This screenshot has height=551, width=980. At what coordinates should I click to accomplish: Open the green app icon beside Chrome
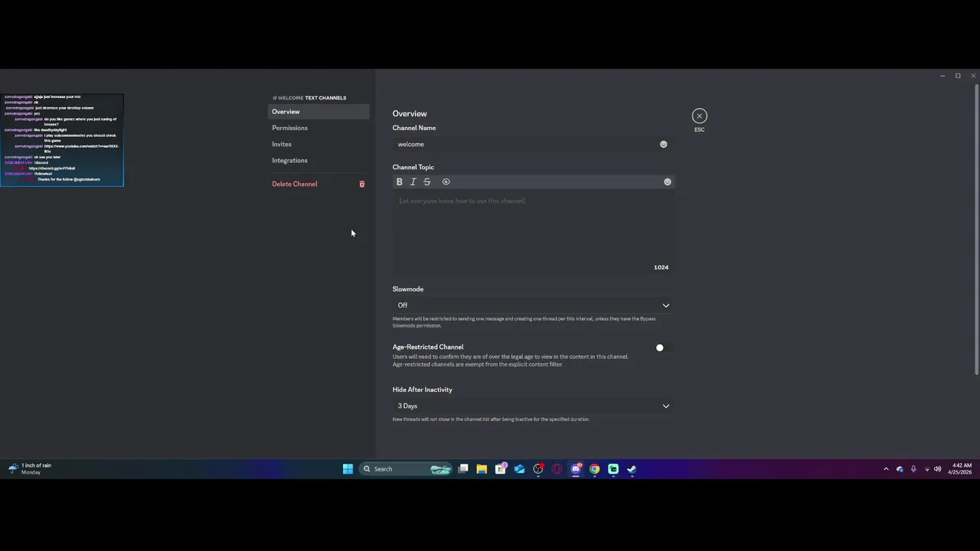tap(613, 469)
